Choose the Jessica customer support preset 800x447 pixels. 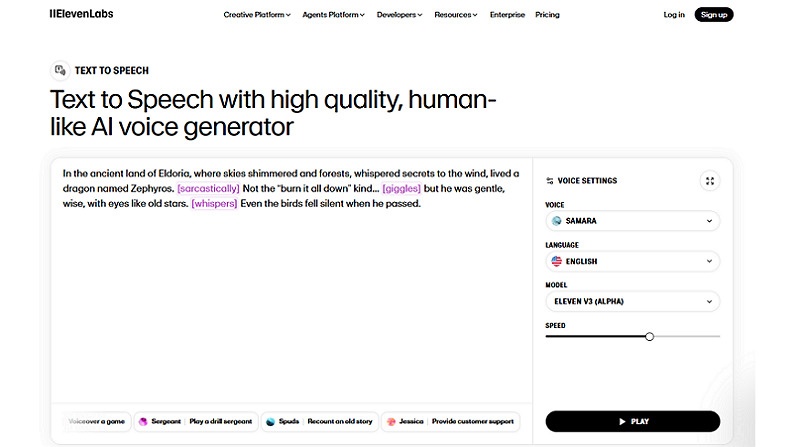448,422
